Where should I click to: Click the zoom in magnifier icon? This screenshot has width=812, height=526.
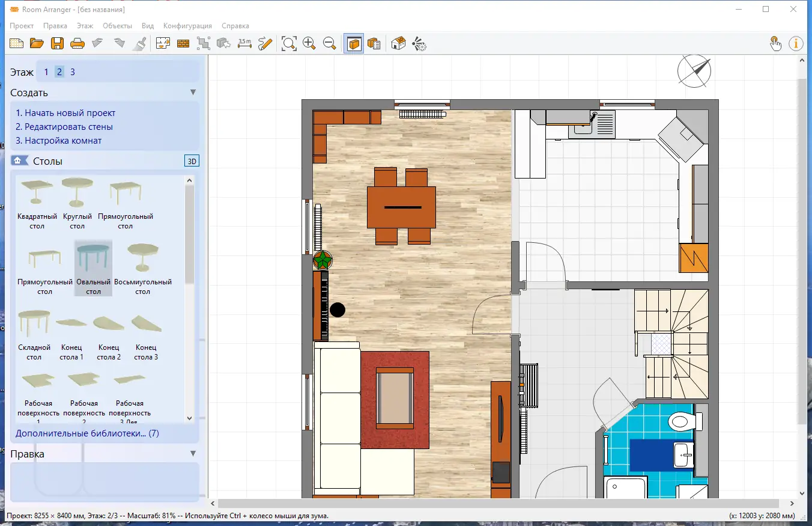click(x=309, y=43)
